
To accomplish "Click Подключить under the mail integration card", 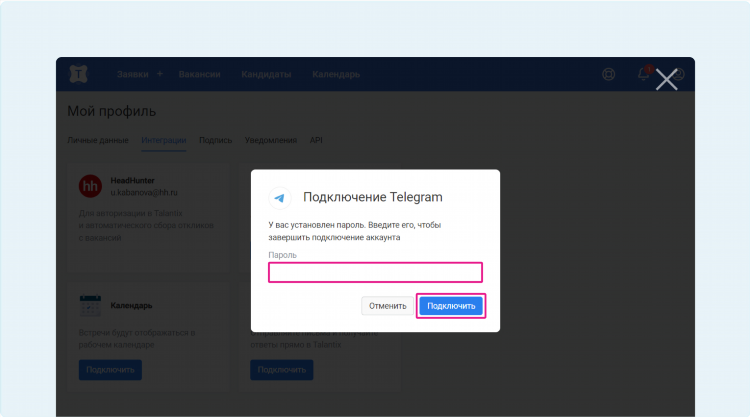I will [x=281, y=370].
